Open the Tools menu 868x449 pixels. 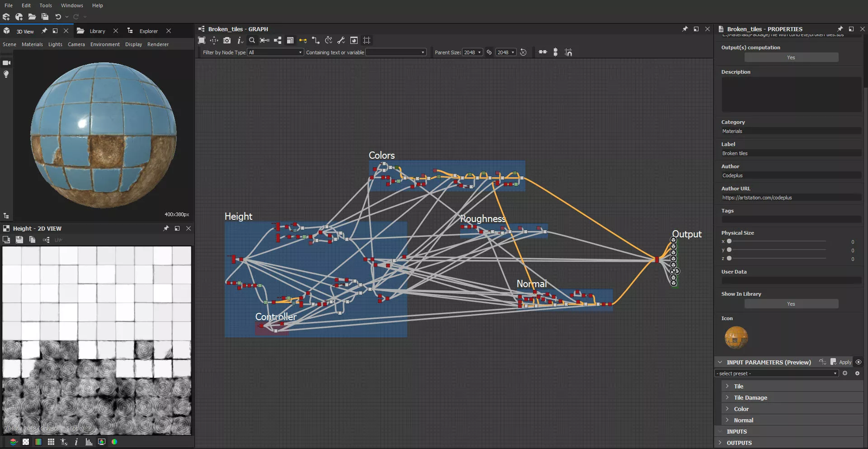(46, 5)
